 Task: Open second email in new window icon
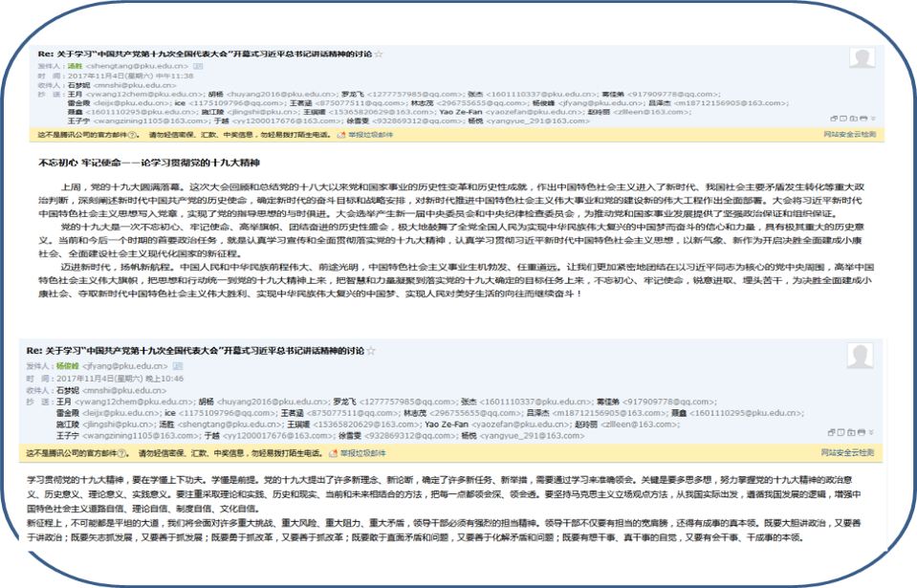(831, 432)
